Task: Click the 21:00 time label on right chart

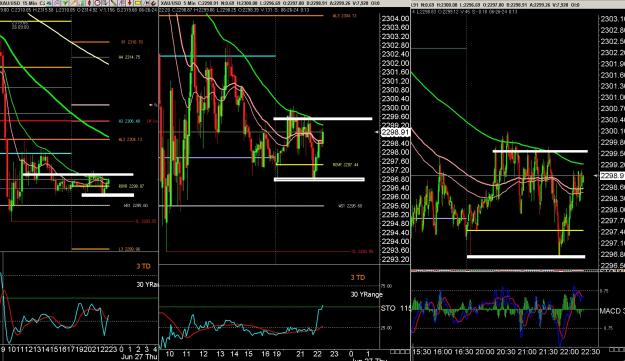Action: pos(527,352)
